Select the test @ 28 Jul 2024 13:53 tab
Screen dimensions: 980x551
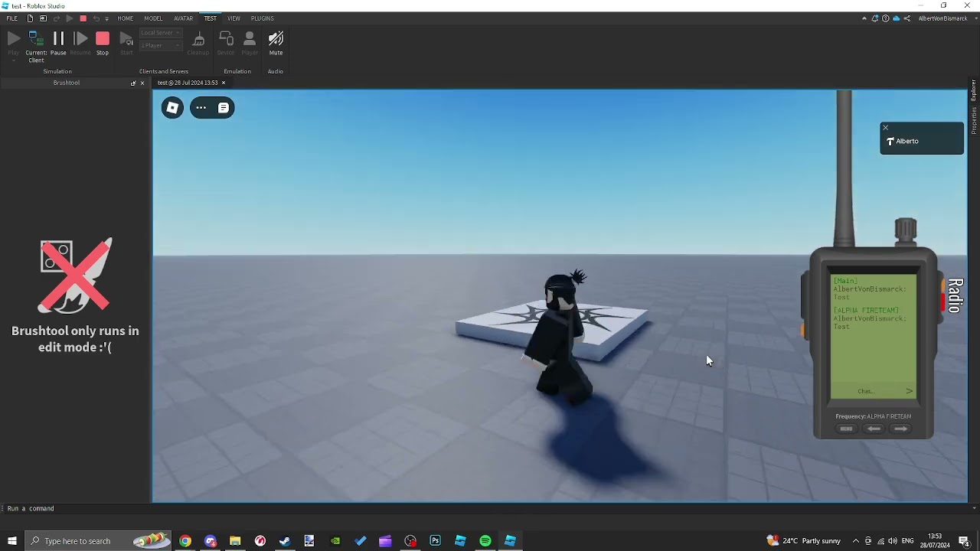click(x=188, y=83)
